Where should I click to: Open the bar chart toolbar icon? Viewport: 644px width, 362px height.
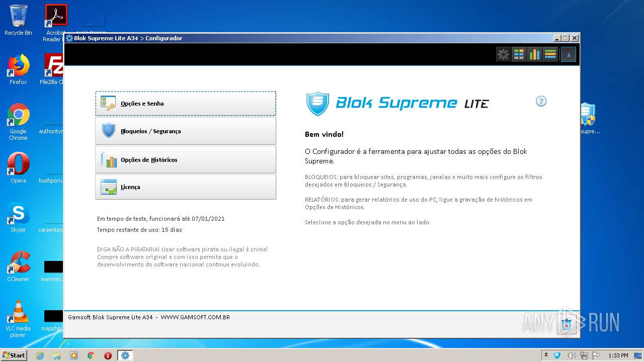point(534,54)
